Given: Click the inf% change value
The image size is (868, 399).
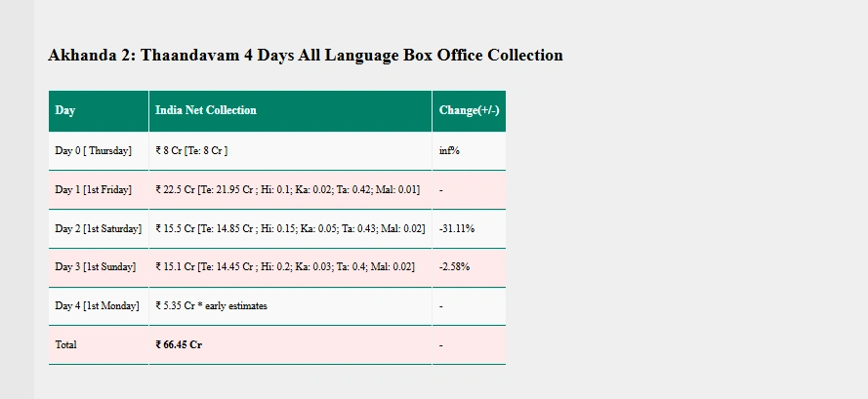Looking at the screenshot, I should click(449, 151).
